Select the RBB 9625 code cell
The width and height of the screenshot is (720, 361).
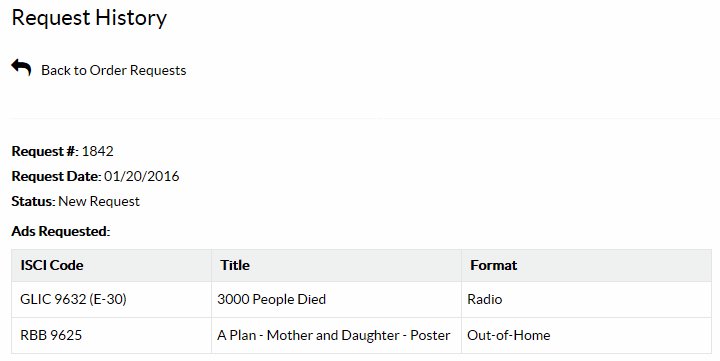(x=111, y=335)
